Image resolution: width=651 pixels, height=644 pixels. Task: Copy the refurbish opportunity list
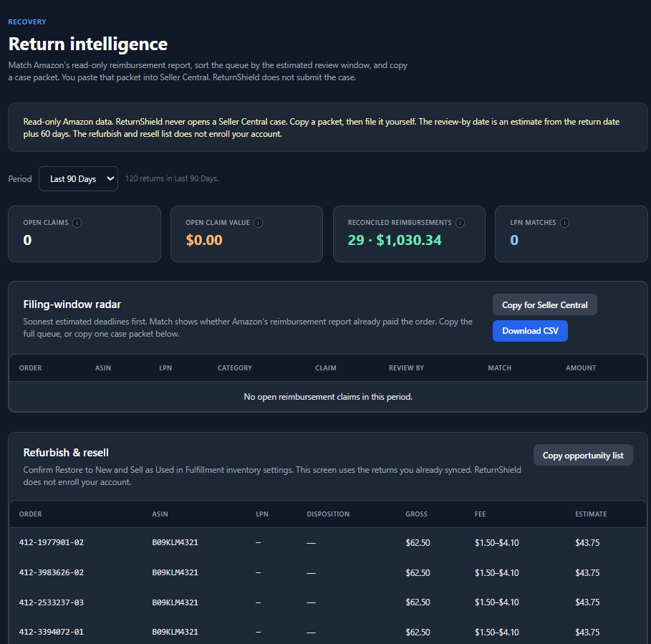pyautogui.click(x=583, y=455)
